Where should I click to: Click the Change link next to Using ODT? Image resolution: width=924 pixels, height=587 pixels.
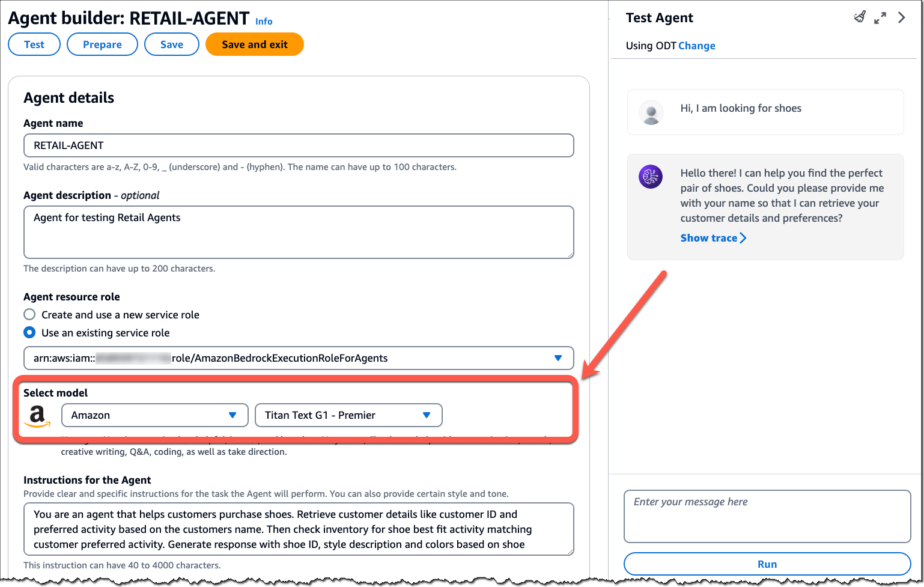[696, 46]
